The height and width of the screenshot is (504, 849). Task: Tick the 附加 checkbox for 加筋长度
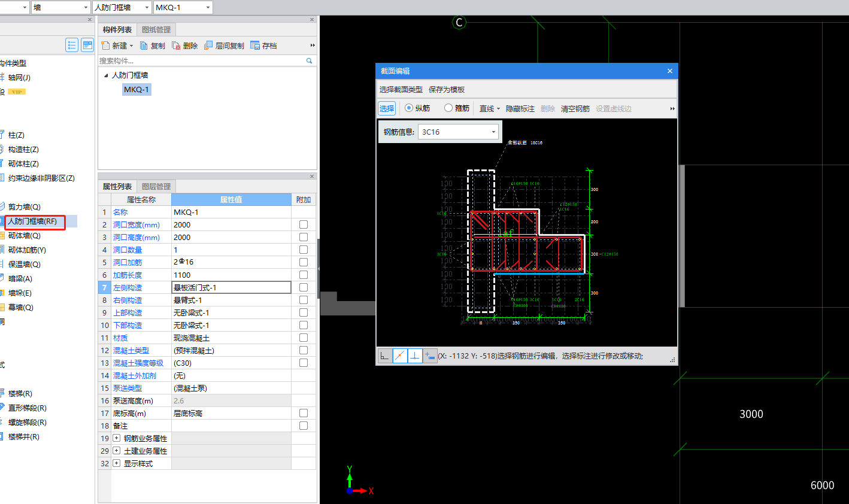(x=304, y=275)
